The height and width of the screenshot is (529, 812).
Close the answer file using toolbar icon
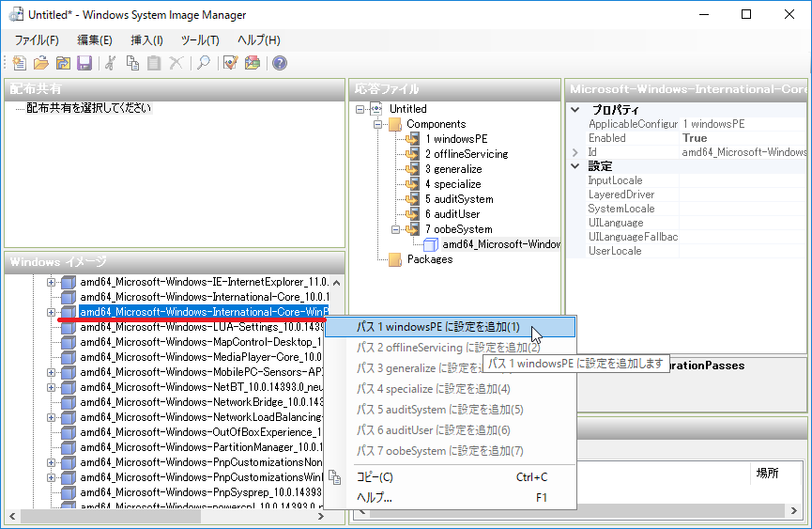click(x=63, y=63)
